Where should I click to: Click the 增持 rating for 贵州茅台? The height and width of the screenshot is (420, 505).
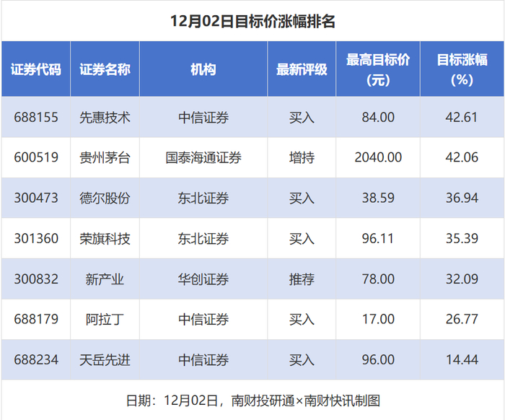click(x=302, y=157)
